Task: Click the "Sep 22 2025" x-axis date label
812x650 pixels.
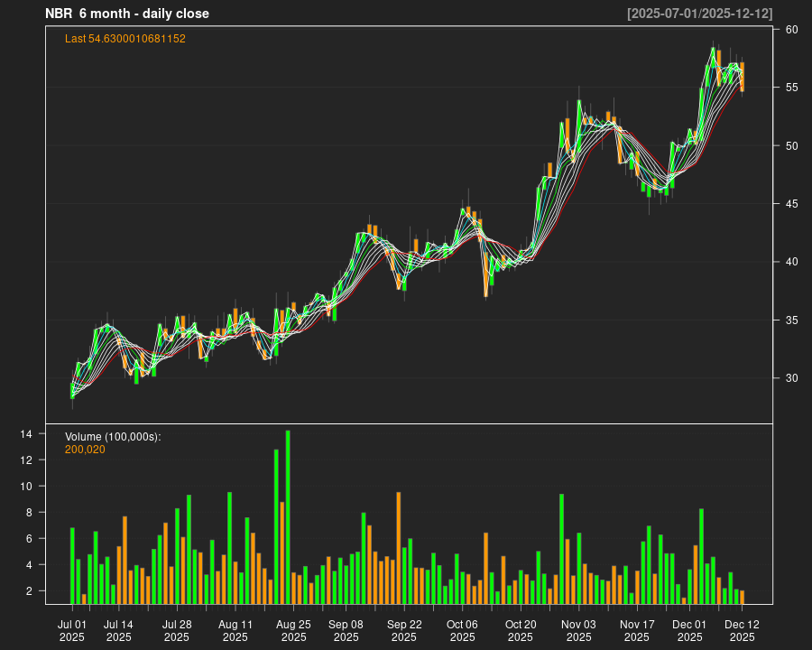Action: coord(404,630)
